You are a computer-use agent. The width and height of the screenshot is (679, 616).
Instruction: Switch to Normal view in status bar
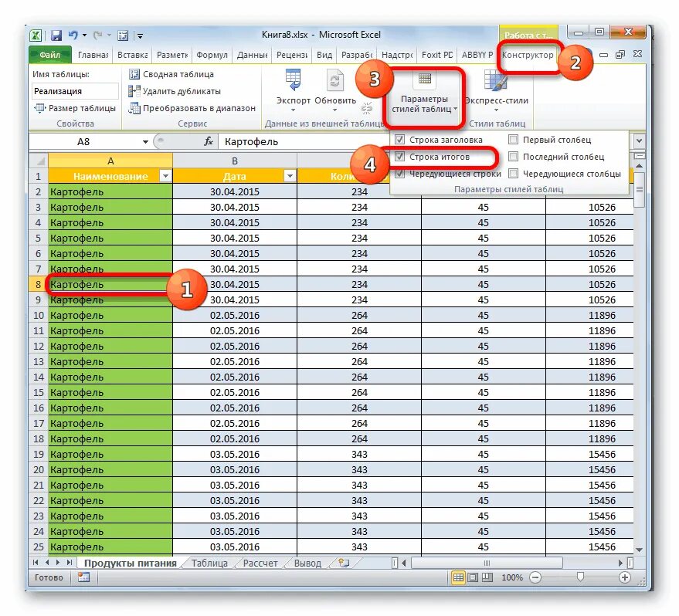pos(458,577)
